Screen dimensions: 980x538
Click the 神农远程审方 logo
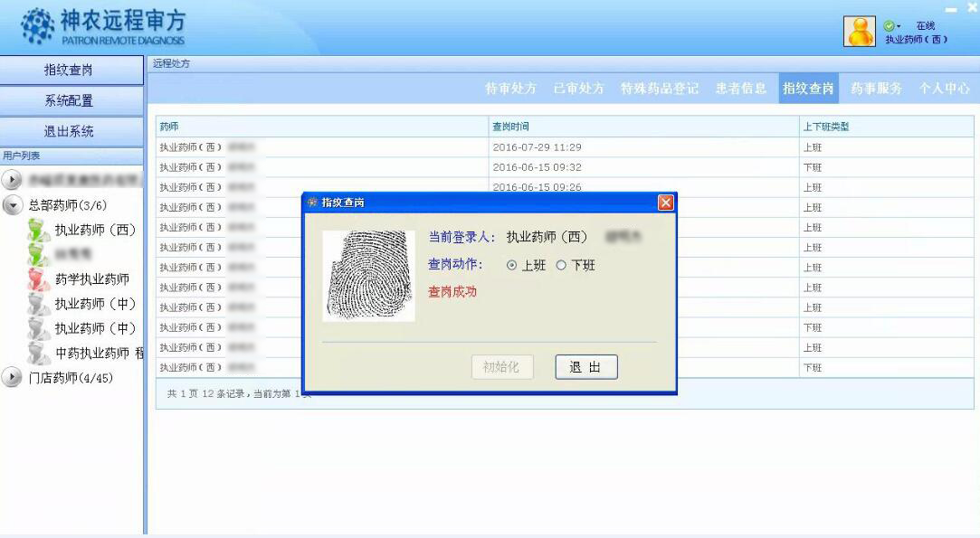point(102,28)
